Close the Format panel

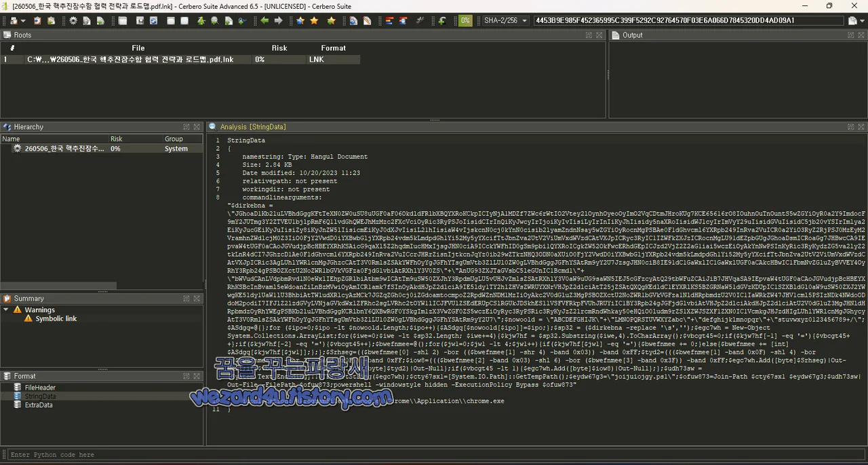pos(197,375)
